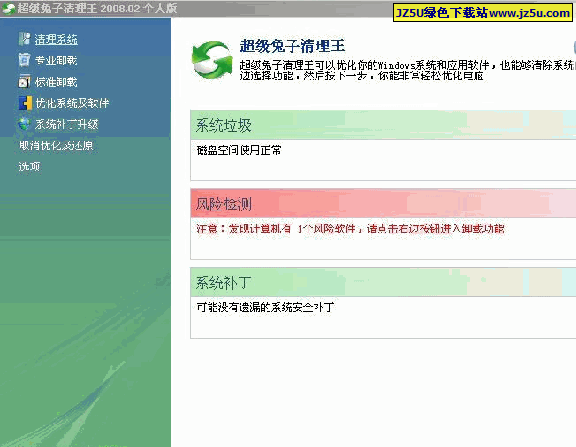Click the 优化系统及软件 icon
The image size is (576, 447).
click(25, 103)
